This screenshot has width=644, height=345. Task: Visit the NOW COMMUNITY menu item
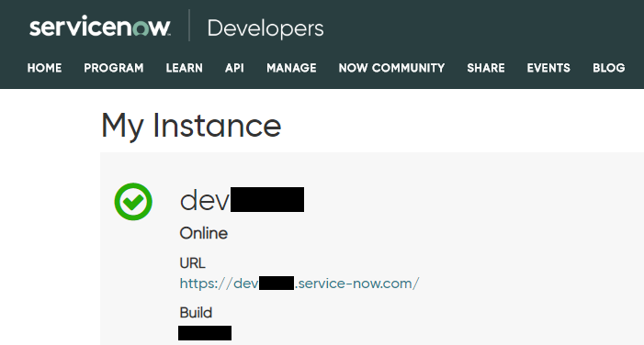pos(392,68)
